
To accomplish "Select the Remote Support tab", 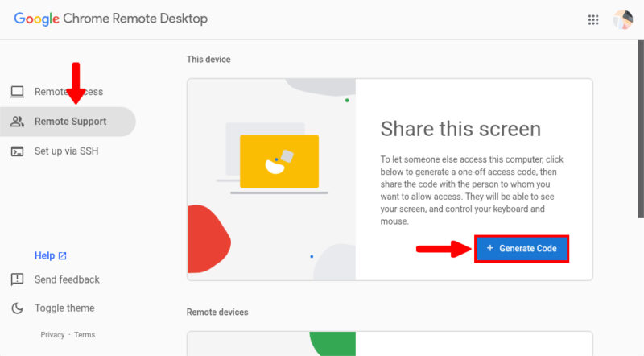I will [x=68, y=122].
